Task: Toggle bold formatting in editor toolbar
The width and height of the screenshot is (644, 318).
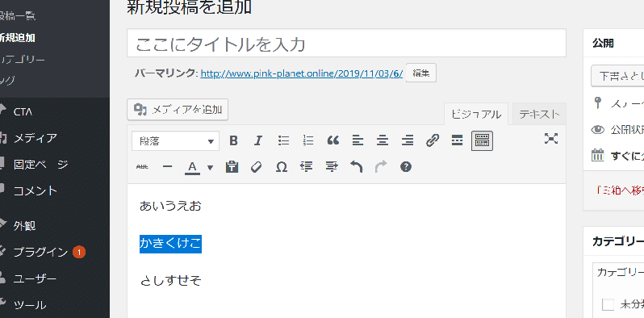Action: click(x=234, y=141)
